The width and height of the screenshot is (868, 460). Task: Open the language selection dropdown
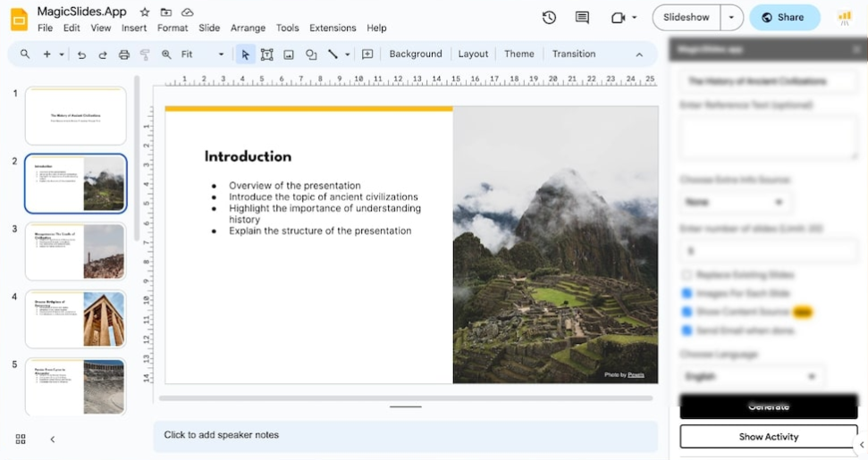[x=751, y=377]
